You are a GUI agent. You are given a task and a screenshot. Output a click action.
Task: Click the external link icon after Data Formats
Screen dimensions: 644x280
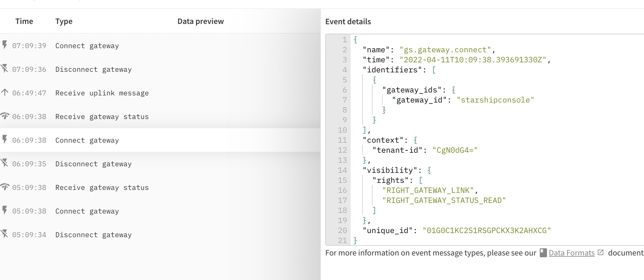[601, 253]
